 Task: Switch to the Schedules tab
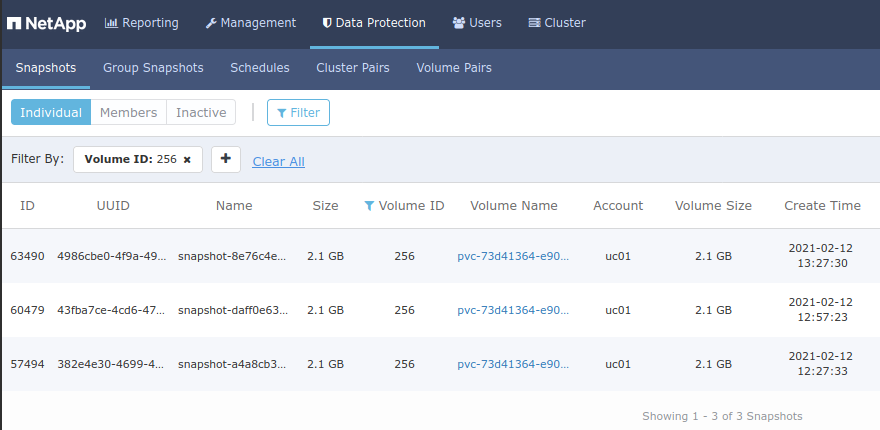(260, 68)
